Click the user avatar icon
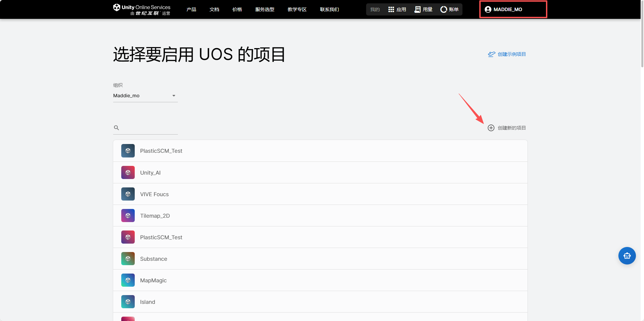Screen dimensions: 644x321 tap(488, 9)
